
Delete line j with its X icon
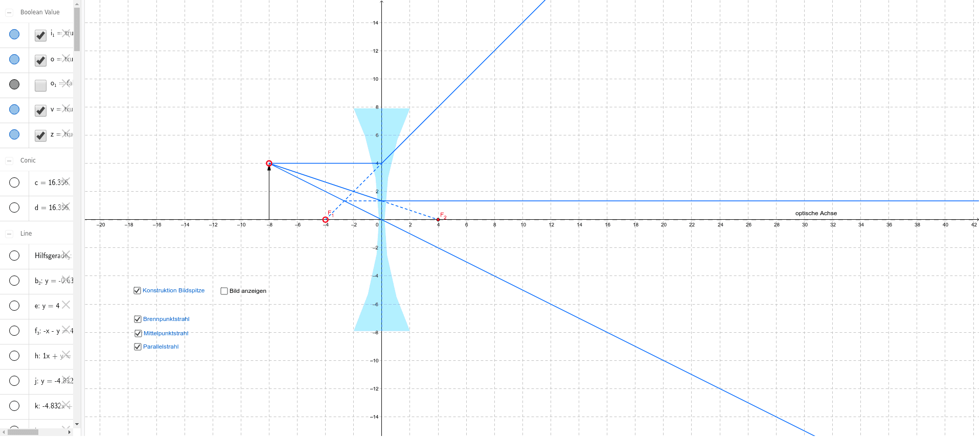[66, 379]
